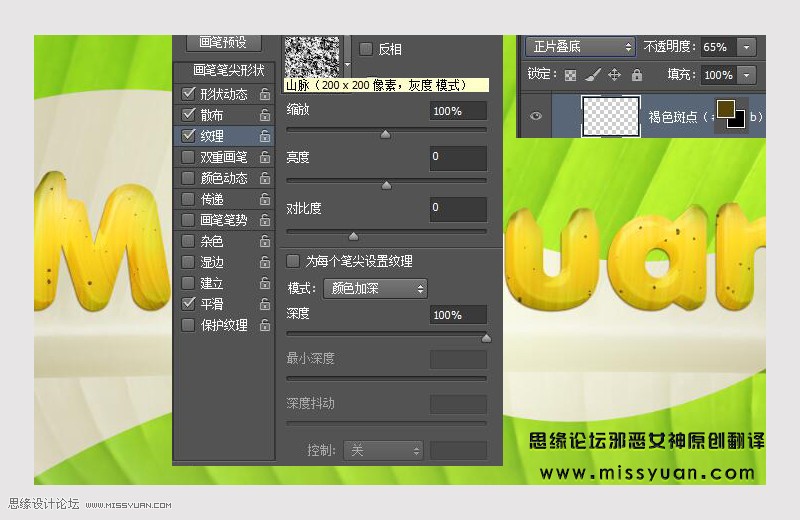Image resolution: width=800 pixels, height=520 pixels.
Task: Toggle lock icon beside 双重画笔
Action: coord(265,157)
